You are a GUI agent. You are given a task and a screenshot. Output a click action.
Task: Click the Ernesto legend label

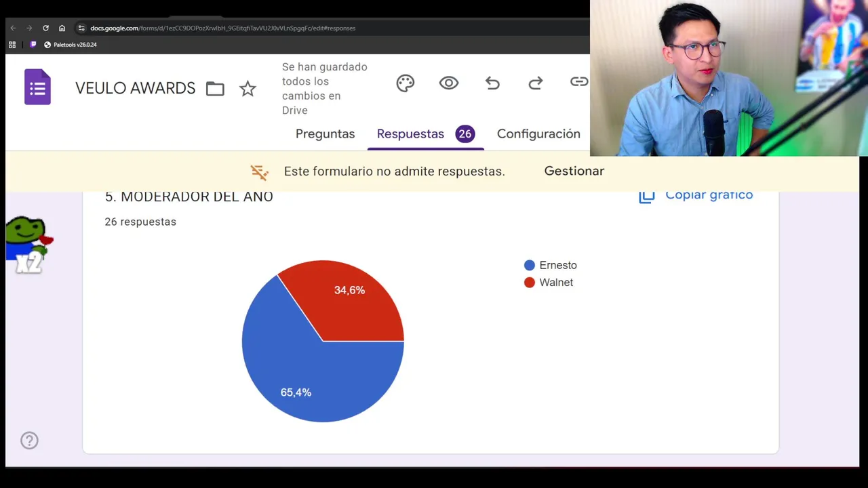(558, 265)
